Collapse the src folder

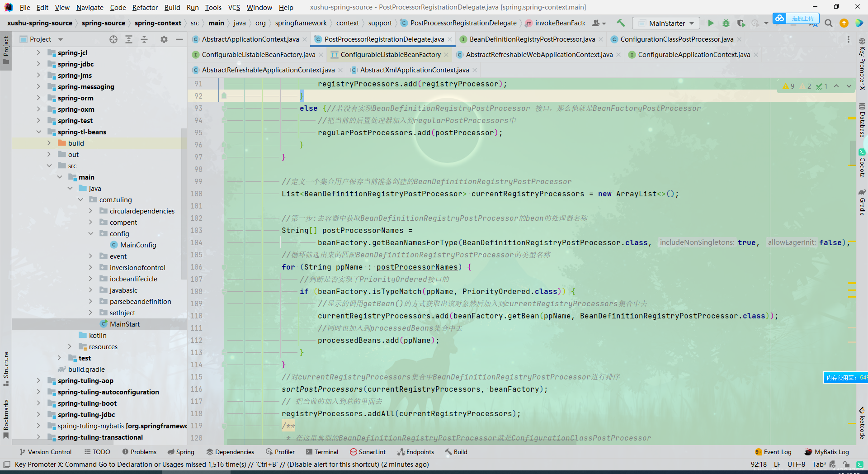(49, 166)
